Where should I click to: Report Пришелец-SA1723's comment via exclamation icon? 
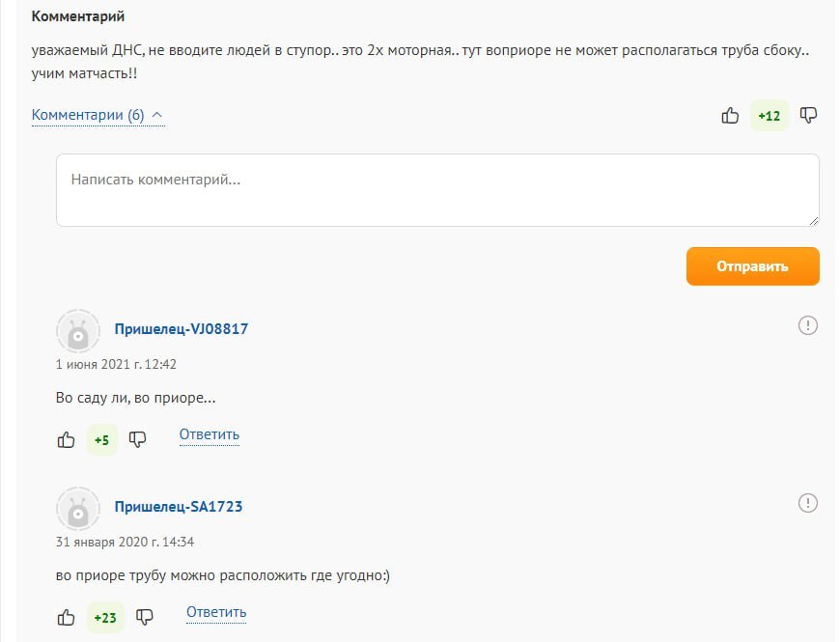click(x=808, y=503)
